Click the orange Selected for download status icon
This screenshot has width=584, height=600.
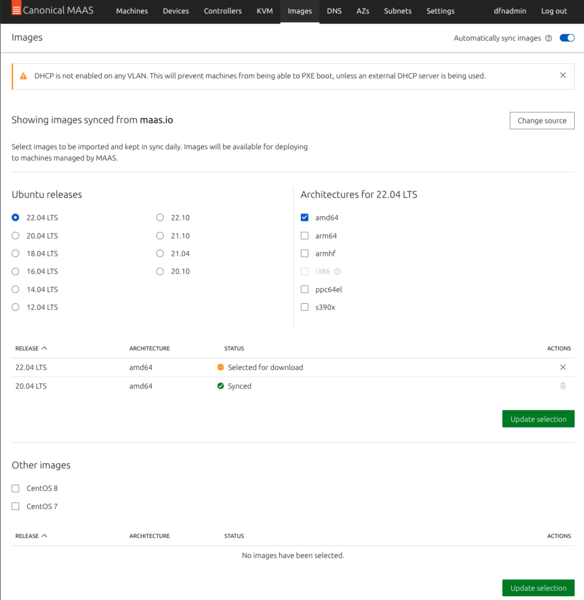220,367
